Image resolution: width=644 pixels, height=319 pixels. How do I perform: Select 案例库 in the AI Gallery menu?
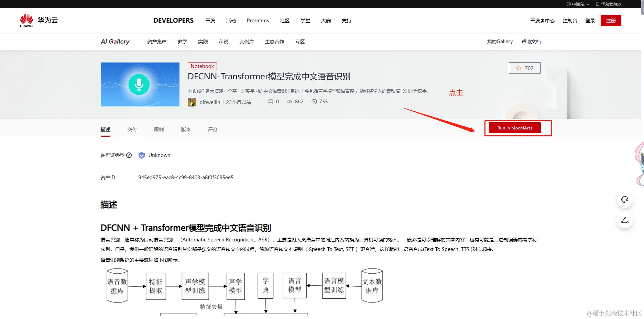click(247, 41)
